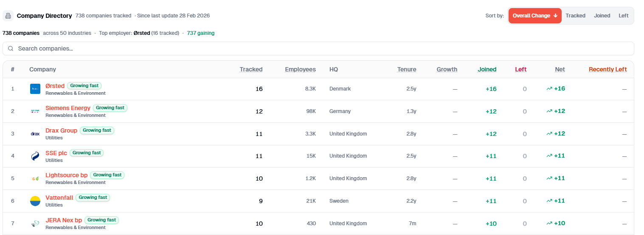This screenshot has width=644, height=235.
Task: Open the SSE plc company link
Action: point(56,153)
